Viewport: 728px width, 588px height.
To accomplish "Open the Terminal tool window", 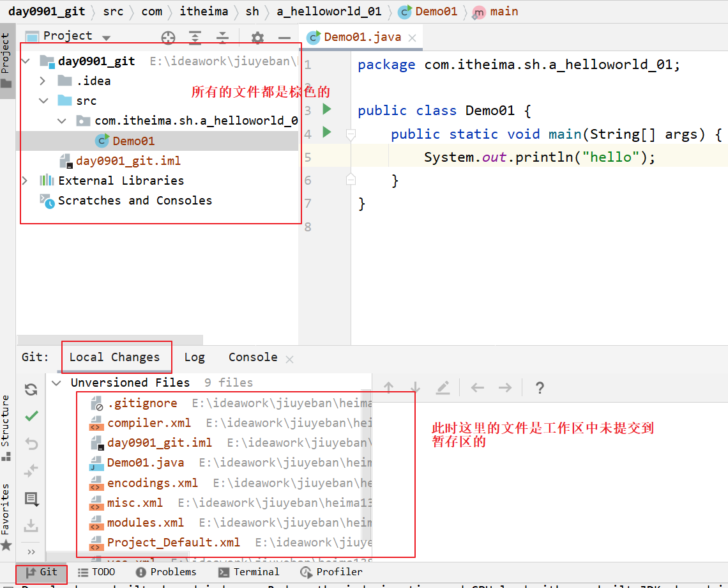I will pyautogui.click(x=249, y=572).
